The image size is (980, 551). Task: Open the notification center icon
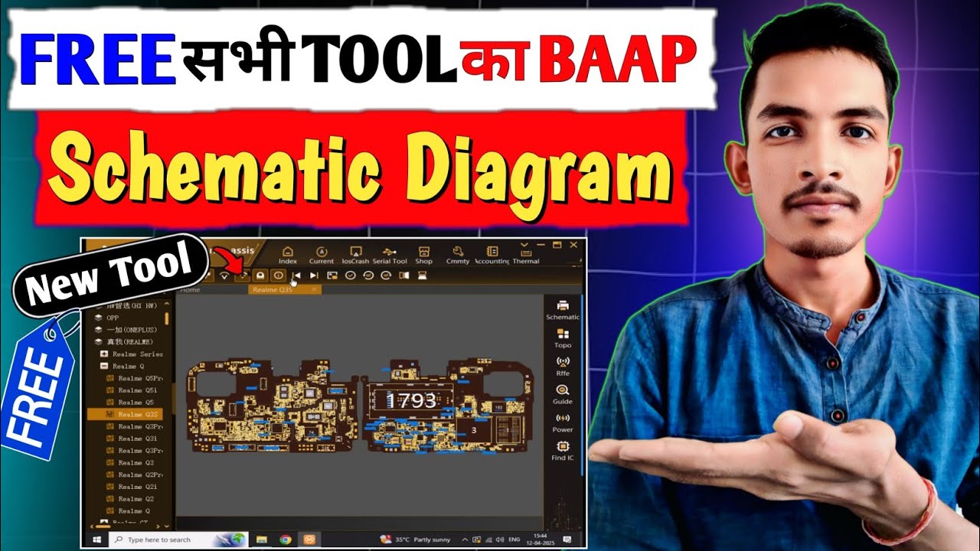click(x=567, y=540)
